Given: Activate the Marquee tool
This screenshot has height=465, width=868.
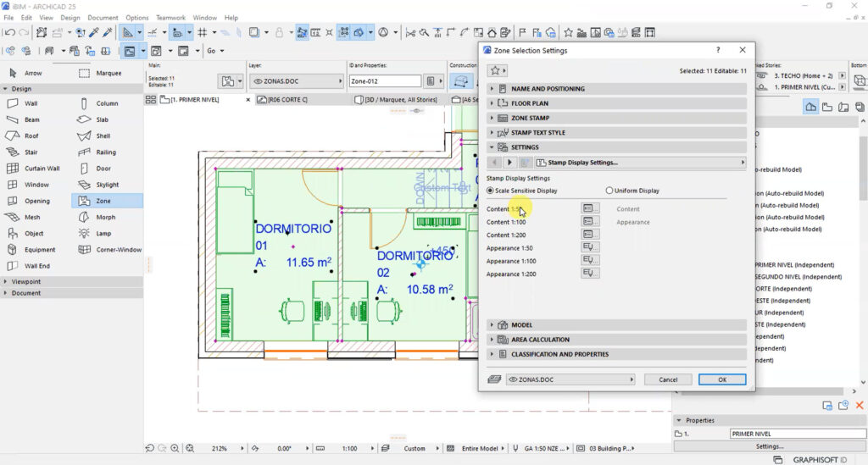Looking at the screenshot, I should [x=108, y=73].
